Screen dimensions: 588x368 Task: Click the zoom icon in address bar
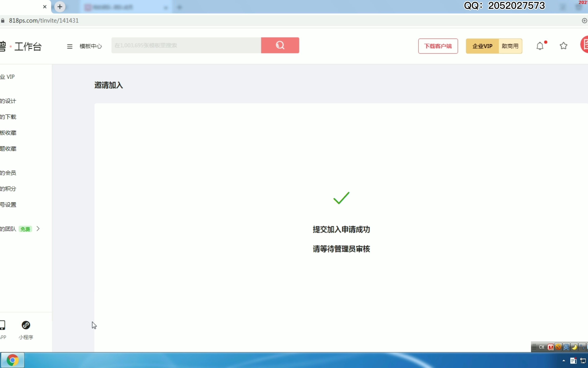tap(585, 21)
